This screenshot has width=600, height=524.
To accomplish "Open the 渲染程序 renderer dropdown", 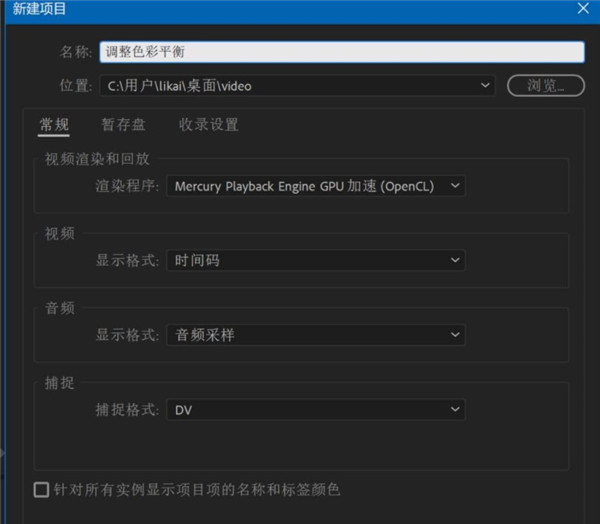I will click(316, 186).
